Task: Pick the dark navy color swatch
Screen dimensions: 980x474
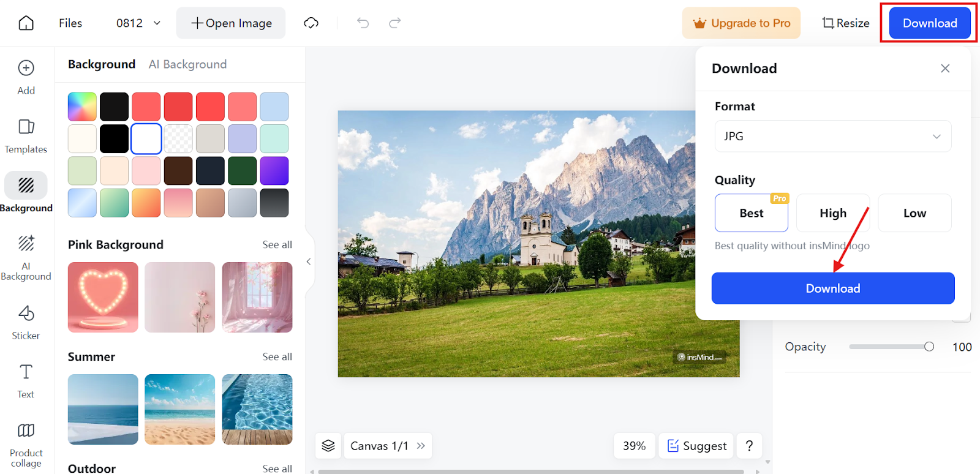Action: 210,171
